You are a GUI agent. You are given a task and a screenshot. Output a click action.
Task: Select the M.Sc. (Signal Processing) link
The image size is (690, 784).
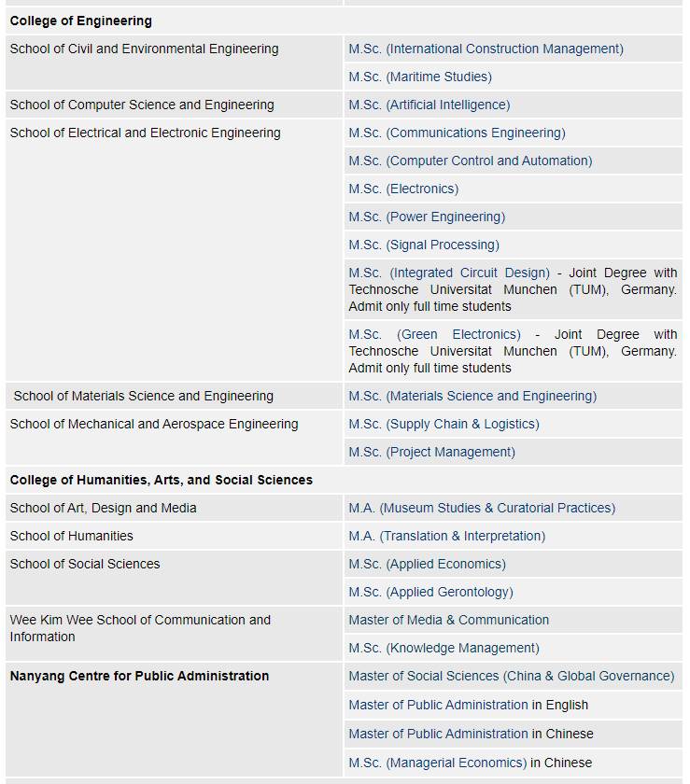pyautogui.click(x=424, y=245)
